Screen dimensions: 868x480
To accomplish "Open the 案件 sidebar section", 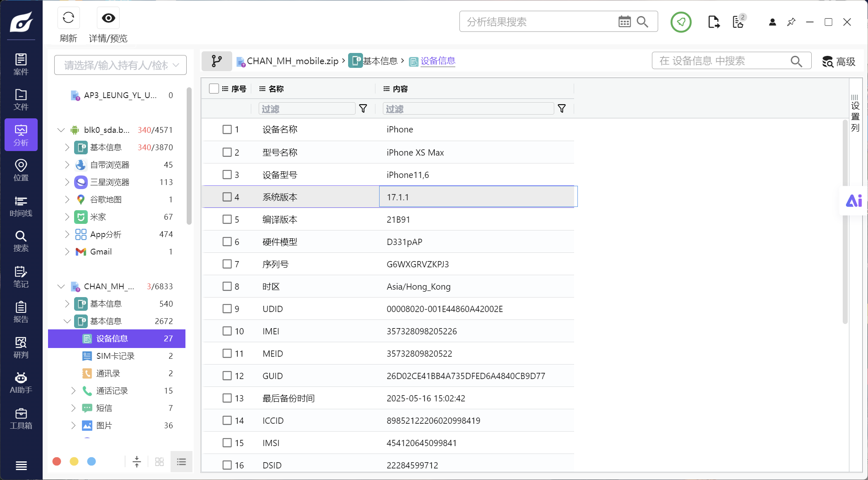I will click(x=21, y=64).
